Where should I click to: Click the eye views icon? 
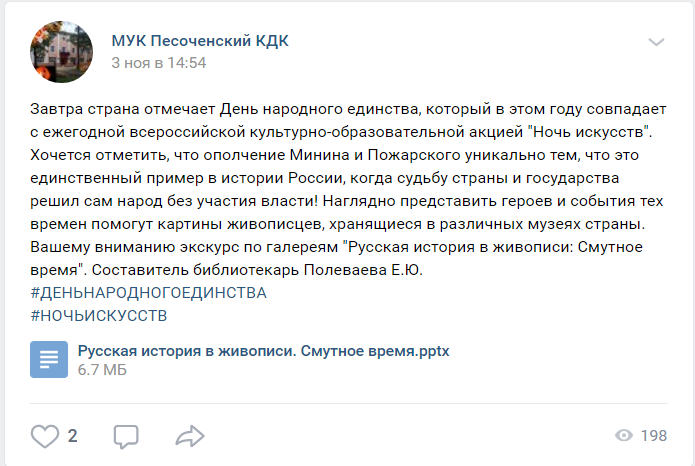pos(624,435)
